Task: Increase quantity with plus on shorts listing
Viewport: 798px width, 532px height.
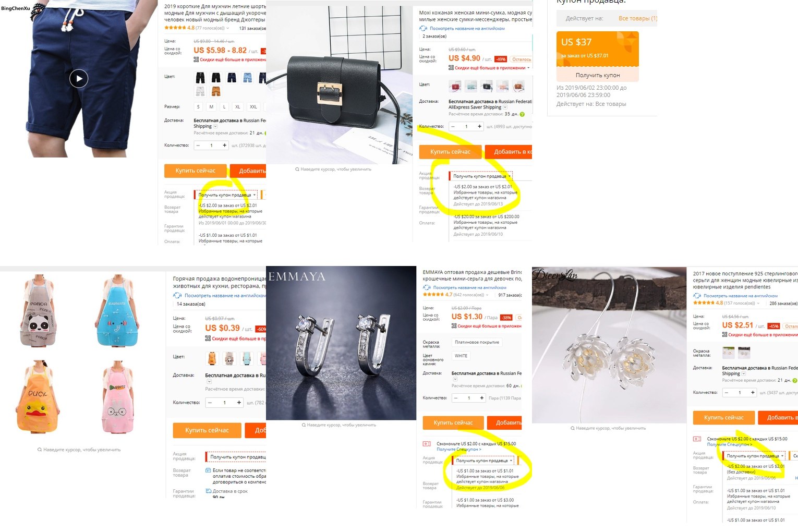Action: pos(224,145)
